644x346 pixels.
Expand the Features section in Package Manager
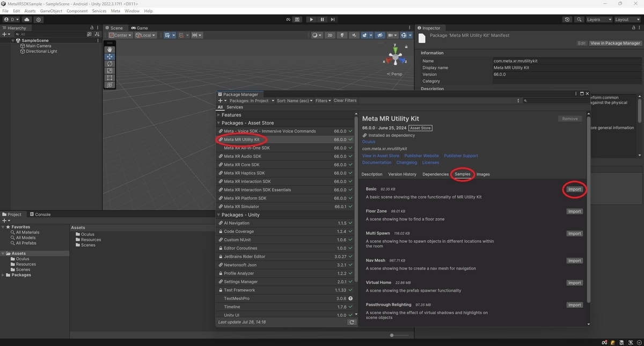click(219, 115)
